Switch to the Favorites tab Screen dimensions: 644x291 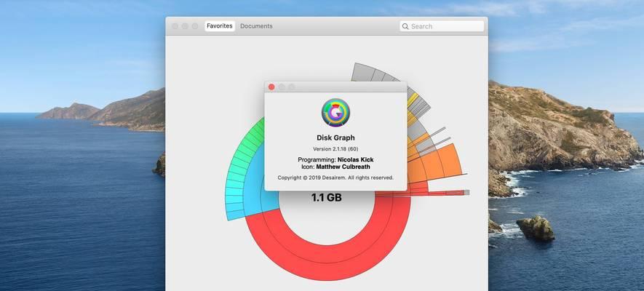tap(220, 26)
